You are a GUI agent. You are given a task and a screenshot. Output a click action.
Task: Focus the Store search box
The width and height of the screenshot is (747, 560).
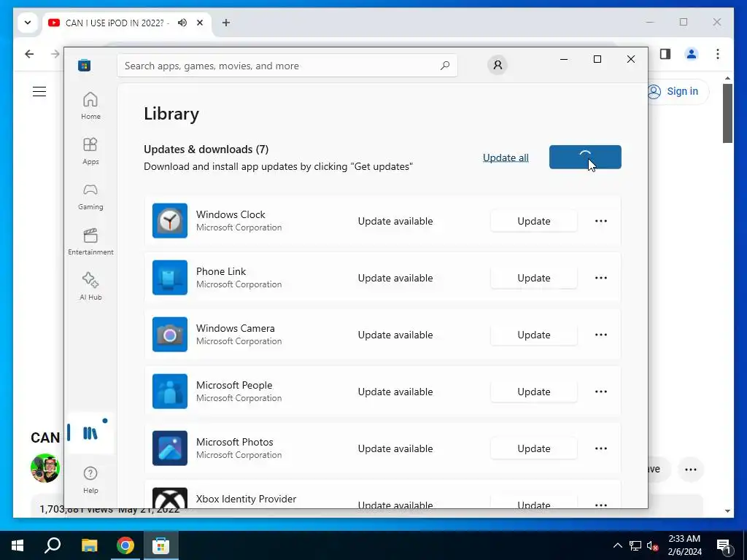[x=287, y=66]
